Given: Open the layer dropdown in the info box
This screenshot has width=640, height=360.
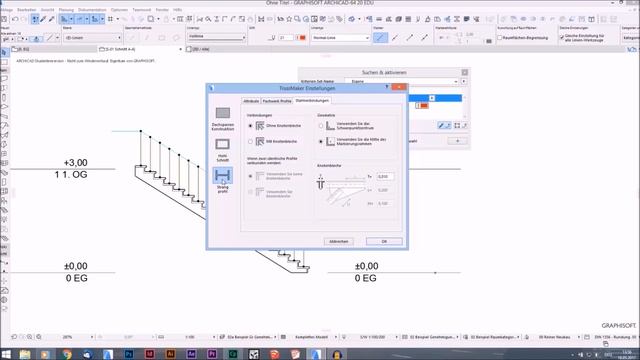Looking at the screenshot, I should pos(93,38).
